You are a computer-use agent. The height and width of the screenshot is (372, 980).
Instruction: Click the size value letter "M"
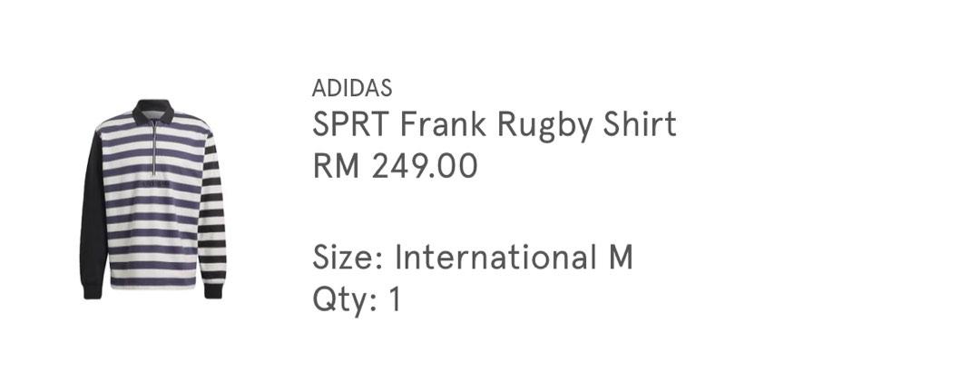622,258
